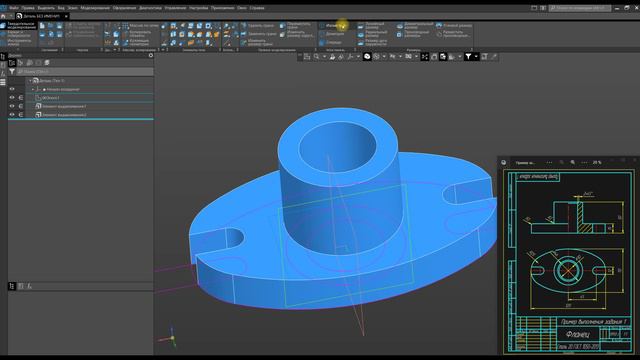Viewport: 640px width, 360px height.
Task: Click the shaded display mode icon
Action: [367, 57]
